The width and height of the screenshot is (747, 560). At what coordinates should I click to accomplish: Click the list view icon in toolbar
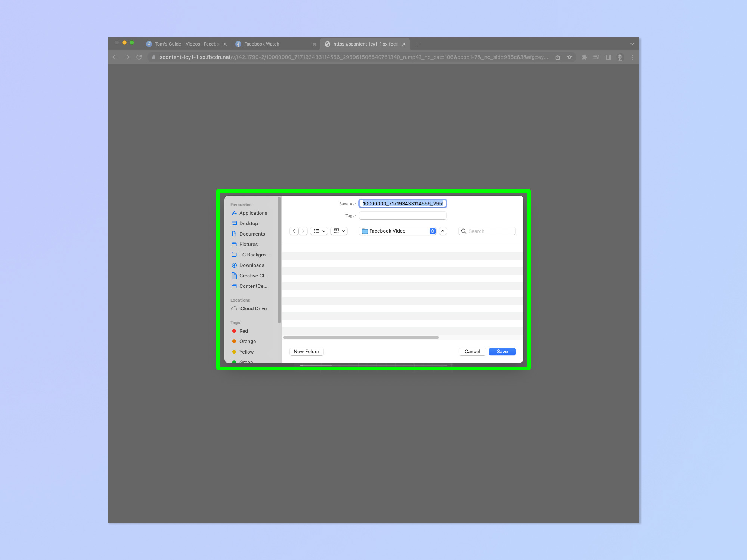(317, 231)
